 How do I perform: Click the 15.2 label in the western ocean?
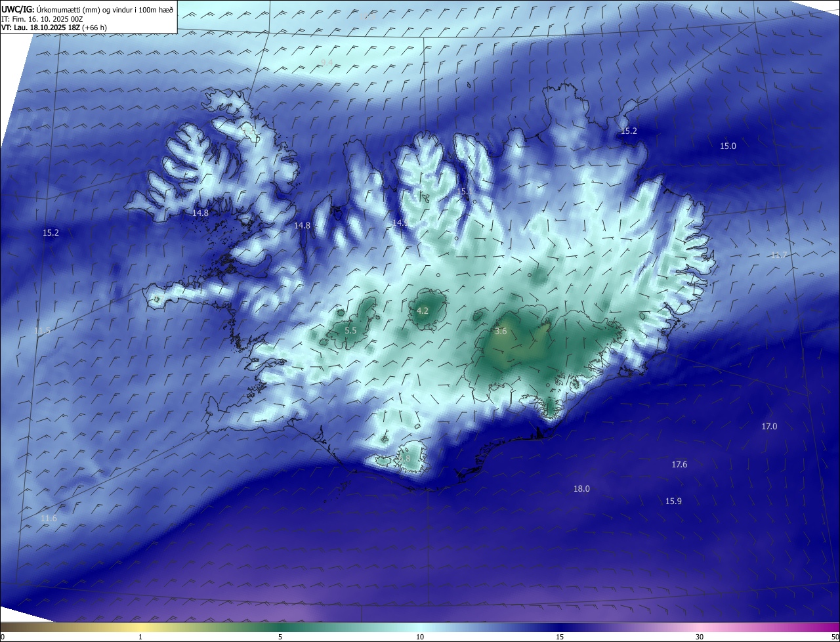pos(51,233)
